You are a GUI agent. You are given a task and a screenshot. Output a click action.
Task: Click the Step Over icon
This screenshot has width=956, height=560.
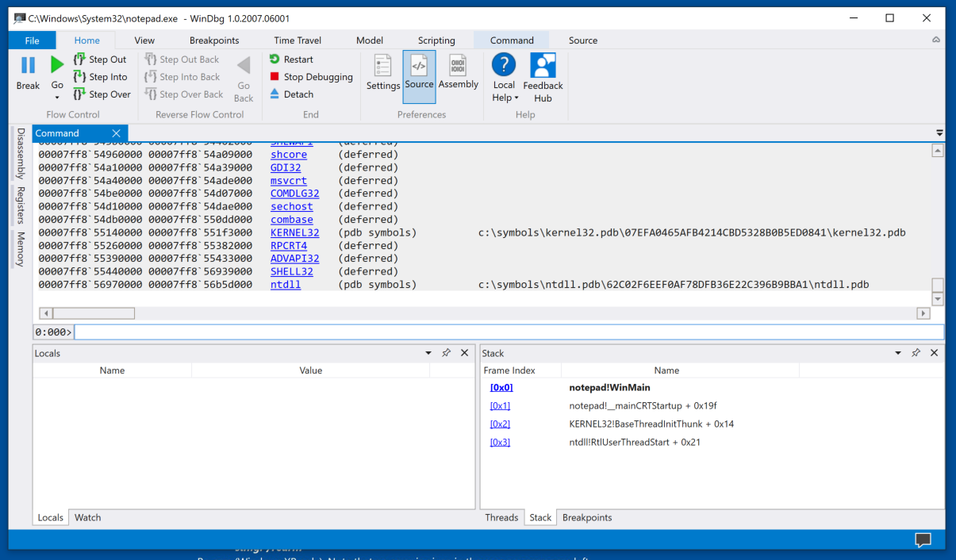pos(79,94)
